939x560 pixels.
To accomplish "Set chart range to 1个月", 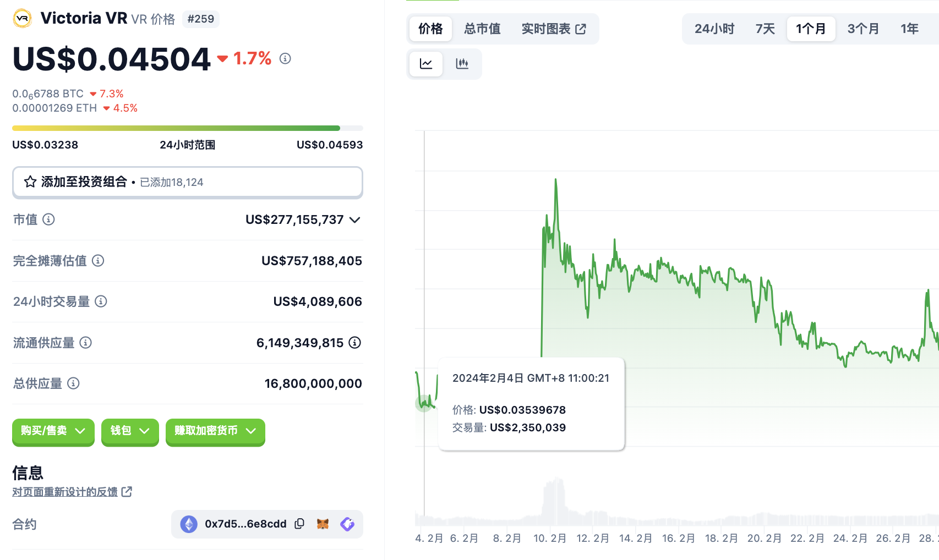I will [811, 29].
